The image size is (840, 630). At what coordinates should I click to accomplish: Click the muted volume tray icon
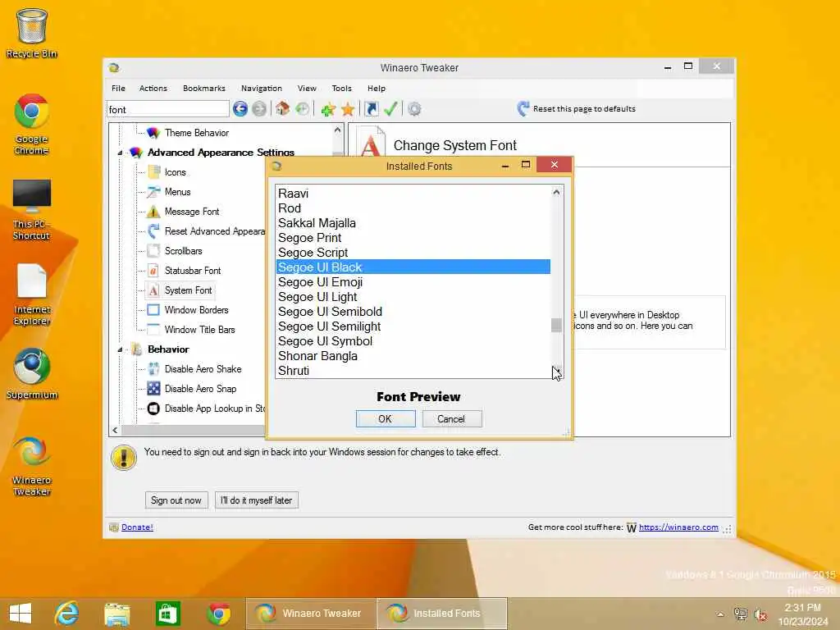point(760,614)
